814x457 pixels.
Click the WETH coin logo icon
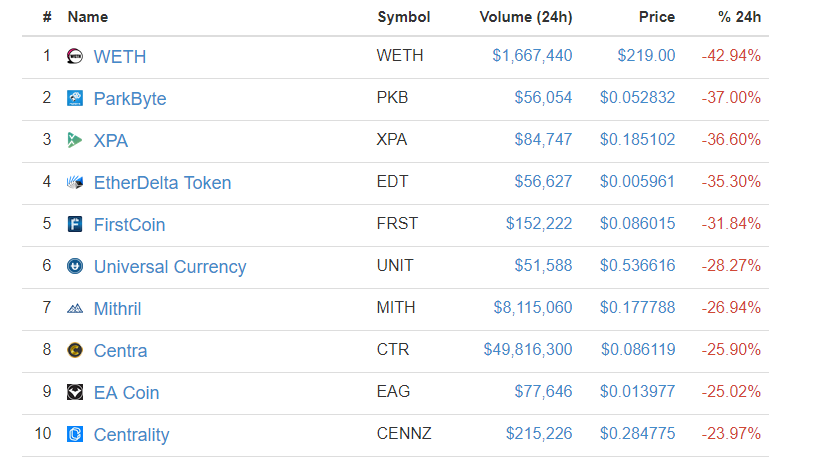tap(75, 56)
